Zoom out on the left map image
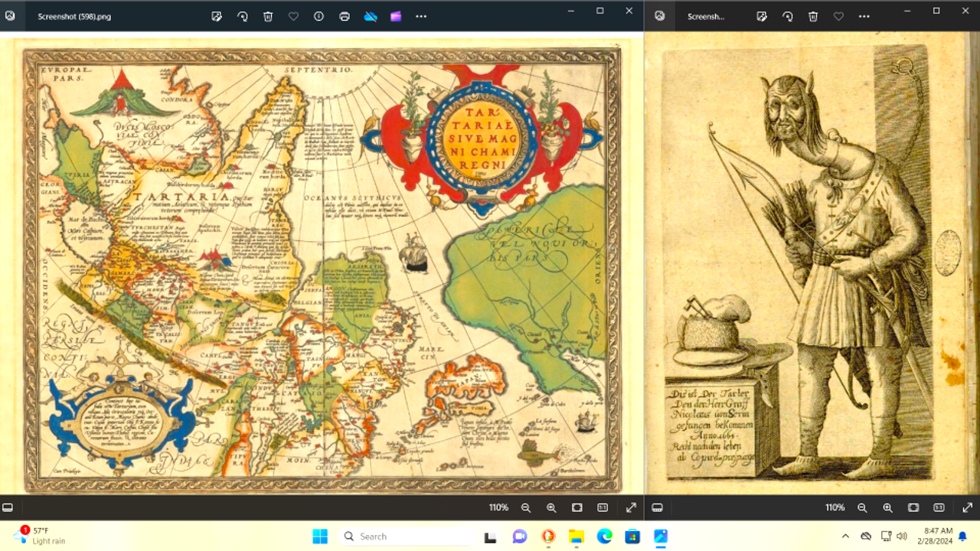 [526, 507]
